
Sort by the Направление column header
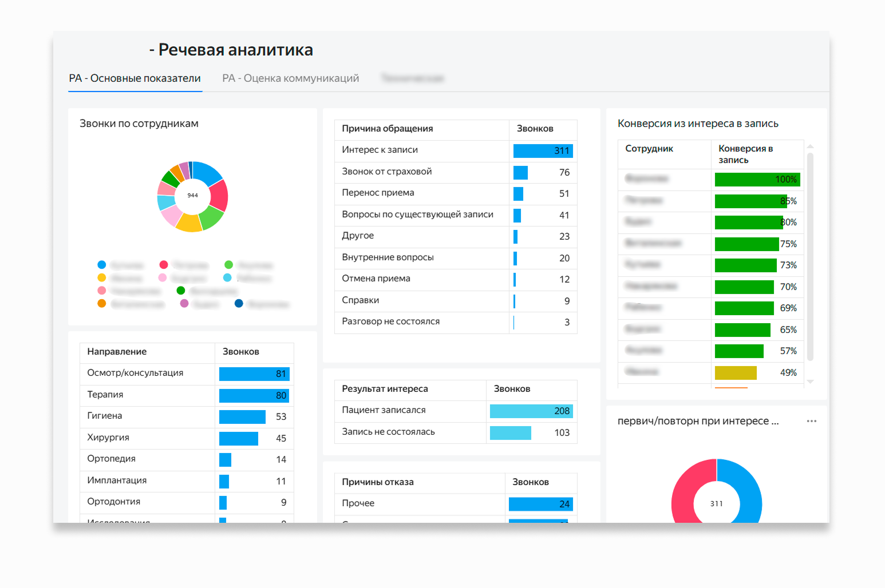[117, 352]
